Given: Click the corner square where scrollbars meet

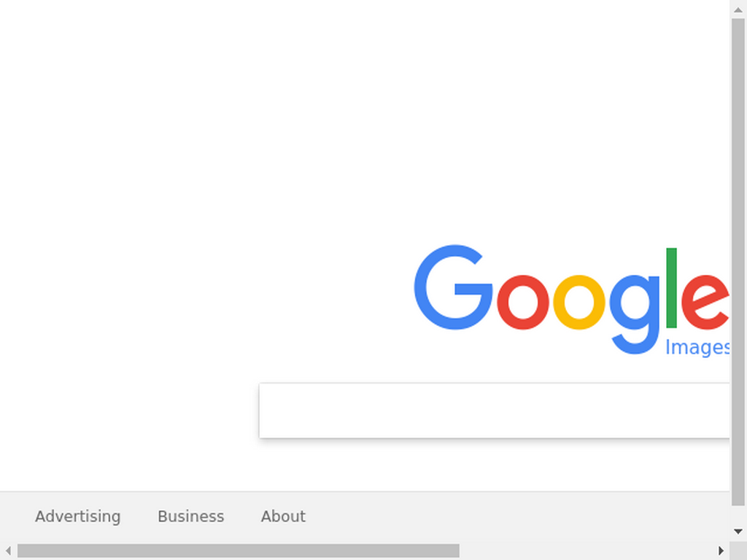Looking at the screenshot, I should (x=738, y=551).
